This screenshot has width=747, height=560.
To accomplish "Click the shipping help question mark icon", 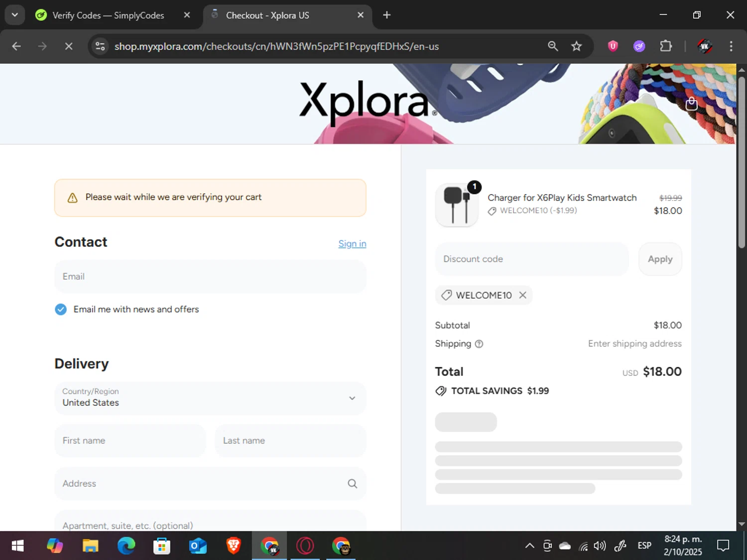I will coord(479,344).
